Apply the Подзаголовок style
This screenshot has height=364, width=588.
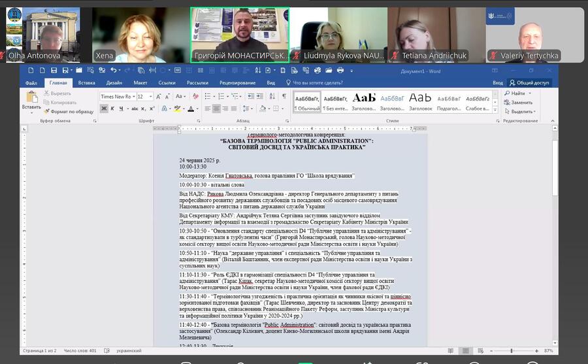click(449, 102)
